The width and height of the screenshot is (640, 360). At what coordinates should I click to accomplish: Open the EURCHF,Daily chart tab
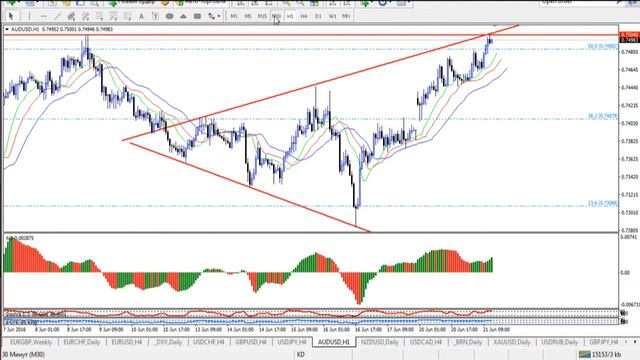[x=82, y=342]
